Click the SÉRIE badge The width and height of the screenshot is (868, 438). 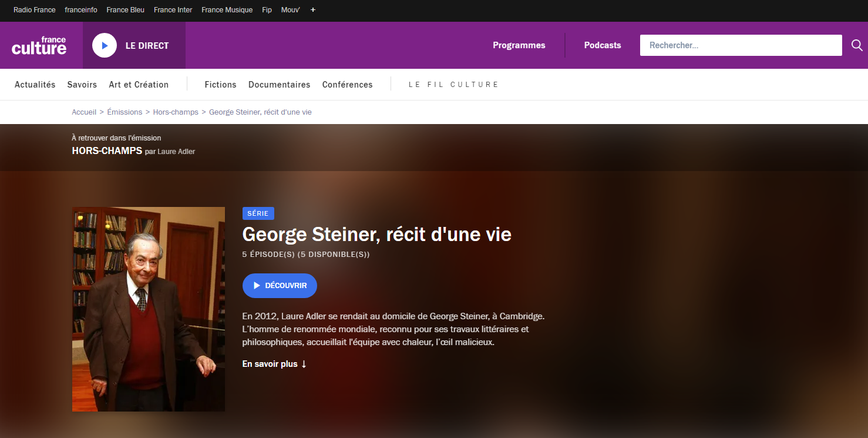point(258,213)
